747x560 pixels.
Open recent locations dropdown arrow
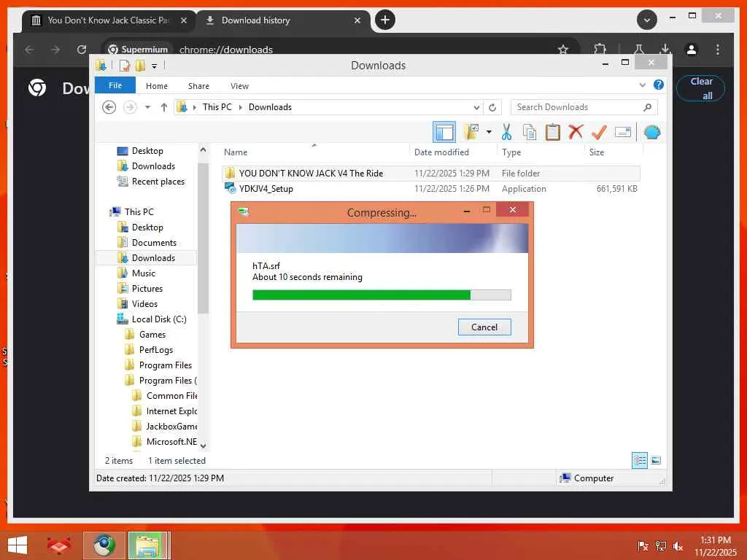(147, 107)
